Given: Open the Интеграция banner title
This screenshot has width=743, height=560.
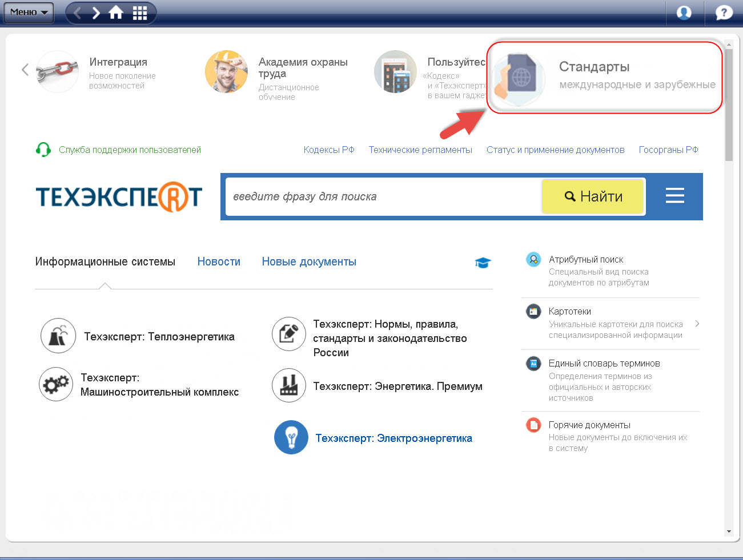Looking at the screenshot, I should click(118, 62).
